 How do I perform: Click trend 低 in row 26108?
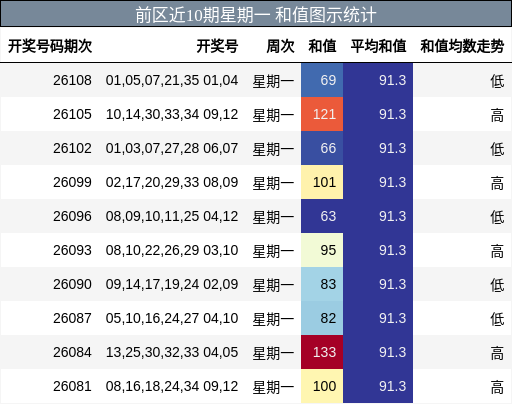point(497,81)
